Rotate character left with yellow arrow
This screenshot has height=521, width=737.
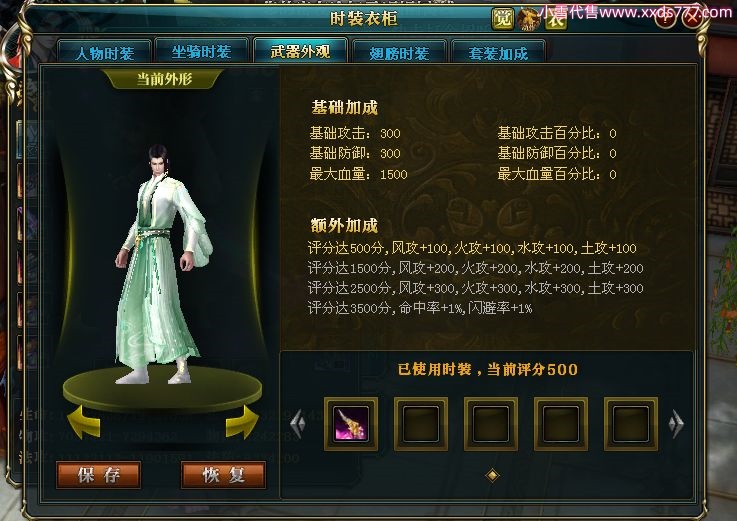pos(84,422)
